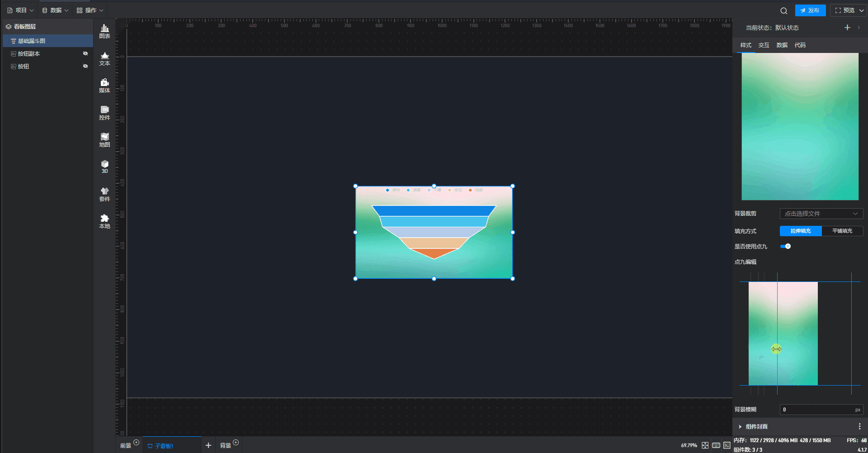This screenshot has width=868, height=453.
Task: Open the 套件 kit components panel
Action: tap(104, 194)
